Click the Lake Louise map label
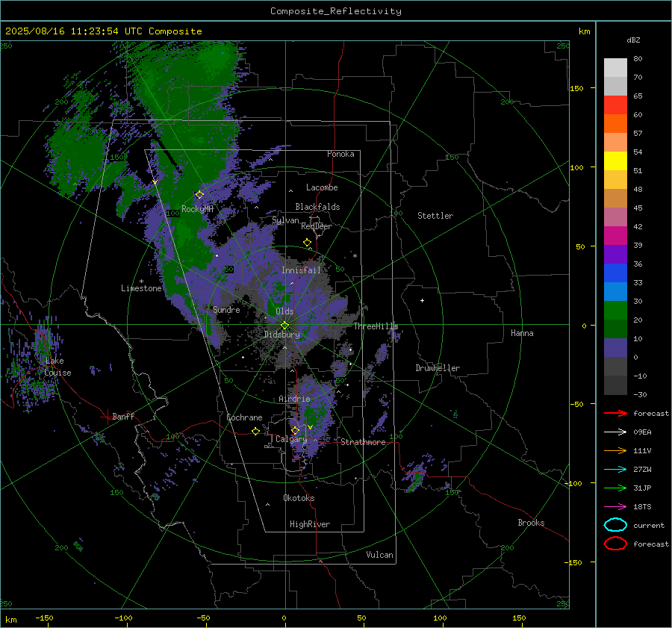Viewport: 672px width, 628px height. click(57, 367)
